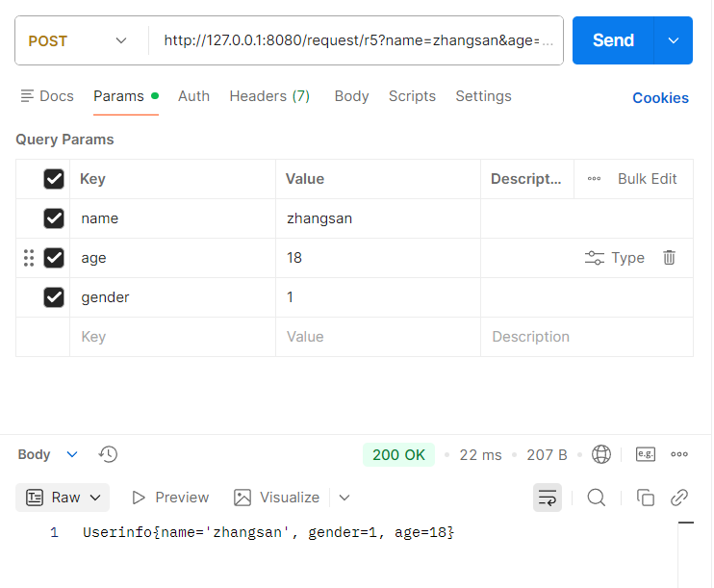Uncheck the gender parameter checkbox
The width and height of the screenshot is (714, 588).
click(54, 297)
